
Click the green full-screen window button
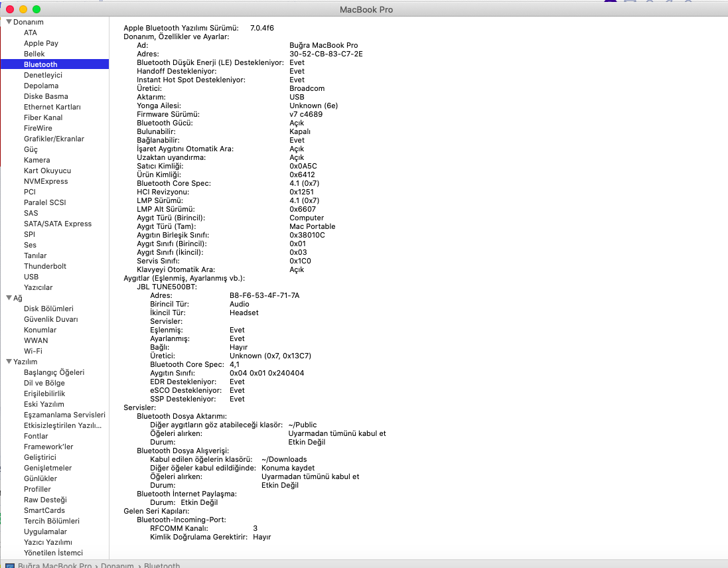tap(36, 9)
